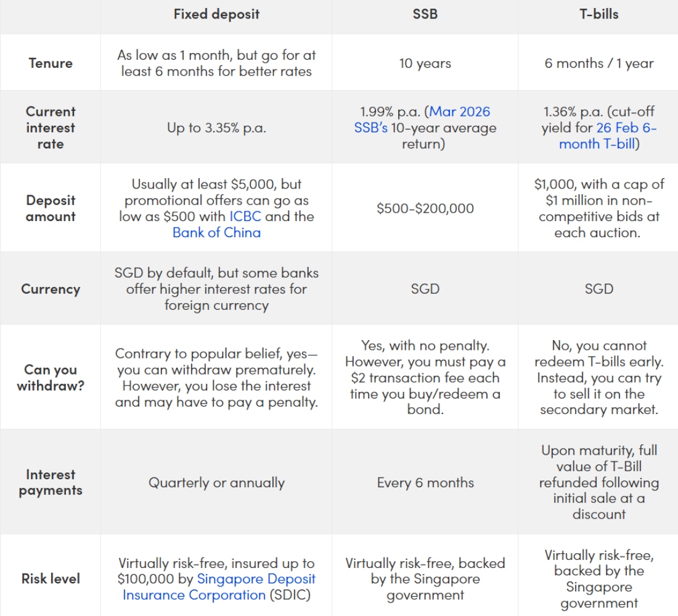Click the Interest payments row label
Image resolution: width=678 pixels, height=616 pixels.
click(51, 482)
